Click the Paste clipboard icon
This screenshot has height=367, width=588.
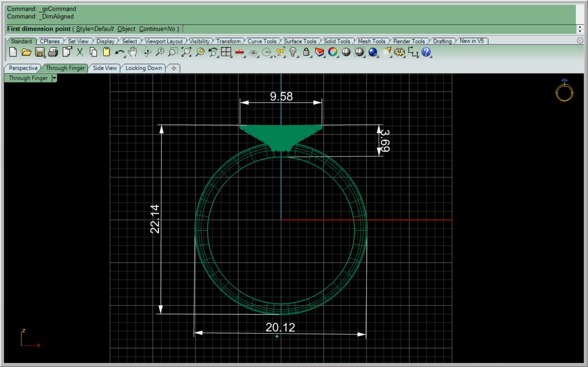[x=107, y=52]
